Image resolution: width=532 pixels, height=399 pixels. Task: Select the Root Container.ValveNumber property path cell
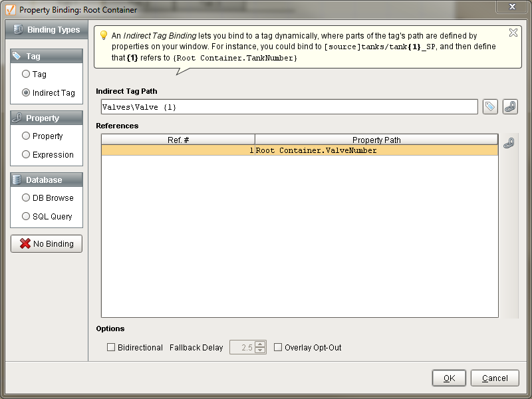(x=376, y=150)
